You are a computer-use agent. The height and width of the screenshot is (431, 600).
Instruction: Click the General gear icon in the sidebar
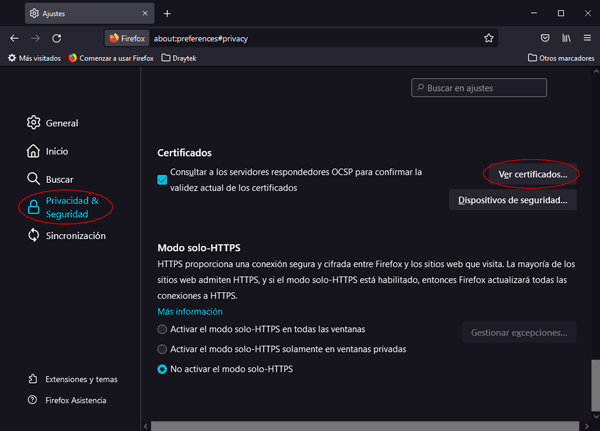[x=33, y=122]
